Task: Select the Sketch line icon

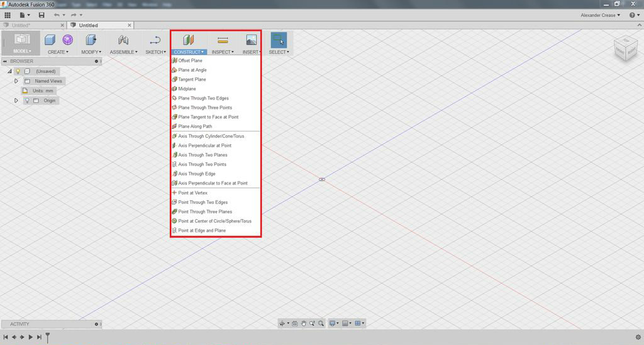Action: point(155,40)
